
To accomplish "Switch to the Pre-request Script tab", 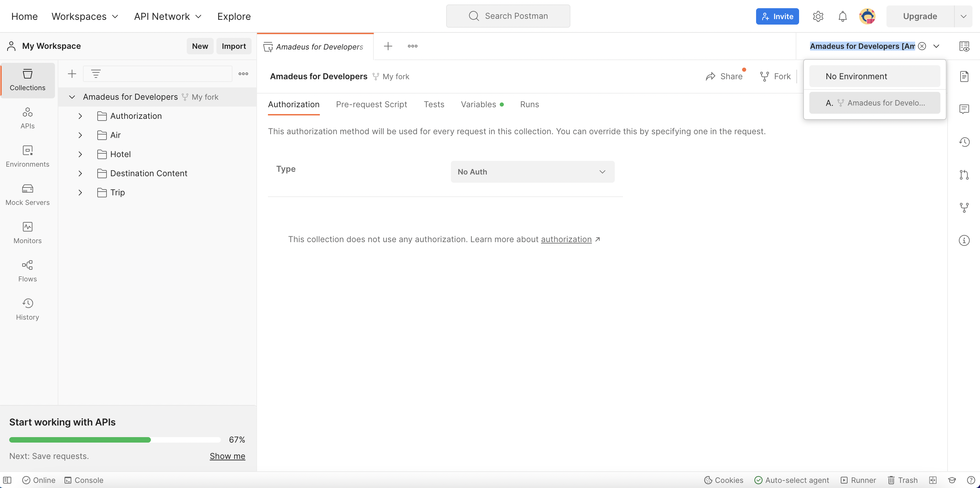I will click(x=372, y=105).
